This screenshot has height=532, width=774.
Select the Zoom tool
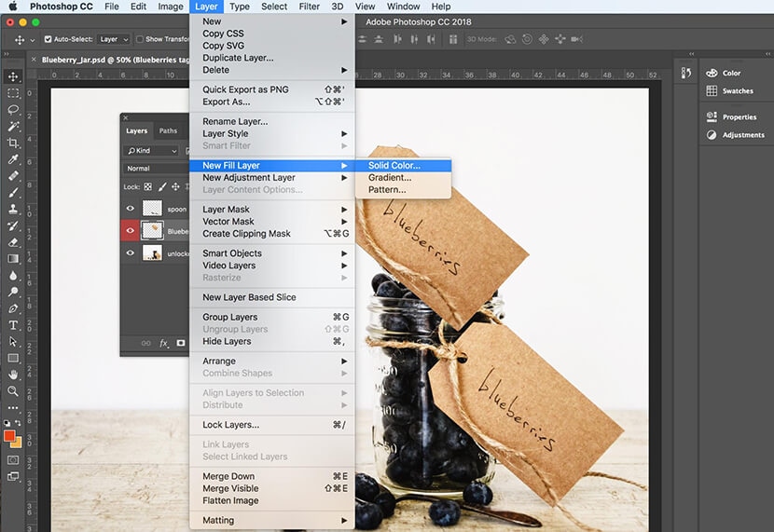coord(13,391)
